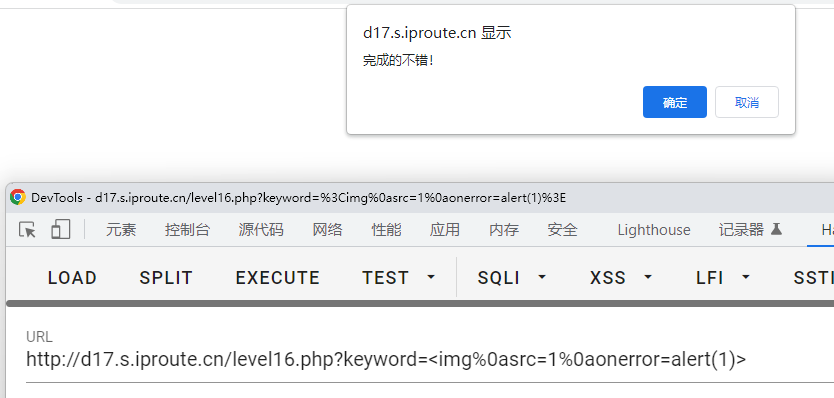Click the Chrome logo in DevTools title
Screen dimensions: 834x398
pos(18,198)
